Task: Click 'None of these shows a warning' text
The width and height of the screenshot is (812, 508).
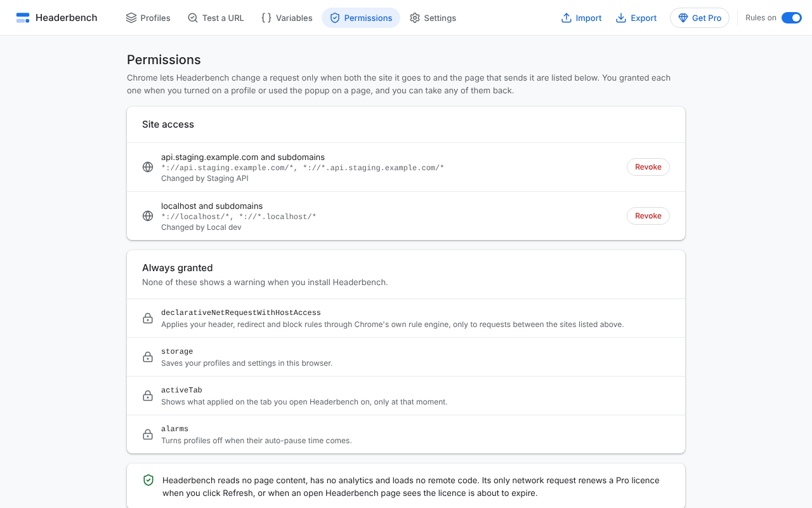Action: click(x=265, y=282)
